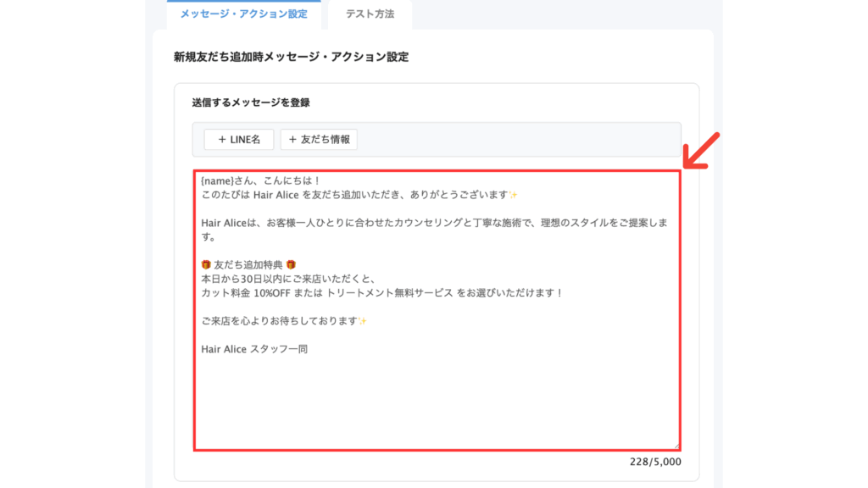Click the line {name}さん、こんにちは！

click(x=261, y=180)
